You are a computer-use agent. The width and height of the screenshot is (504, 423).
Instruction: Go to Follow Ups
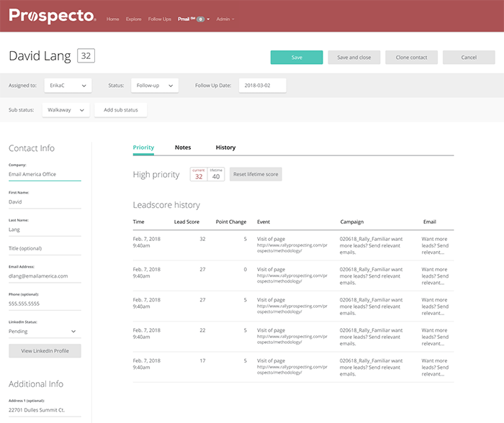coord(159,19)
